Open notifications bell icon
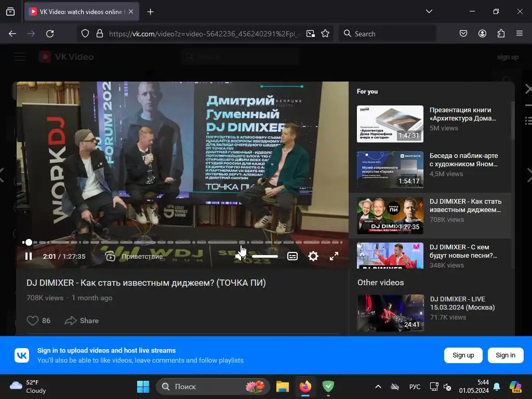 click(497, 387)
